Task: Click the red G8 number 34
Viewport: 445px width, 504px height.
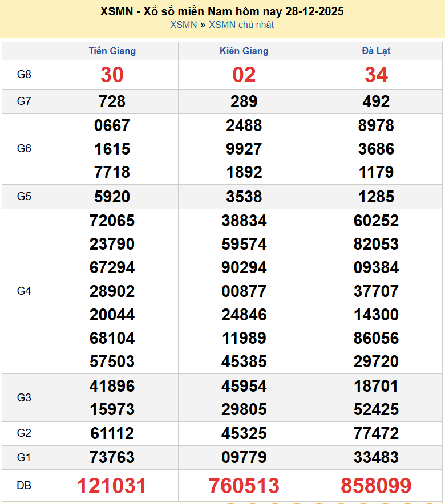Action: point(376,75)
